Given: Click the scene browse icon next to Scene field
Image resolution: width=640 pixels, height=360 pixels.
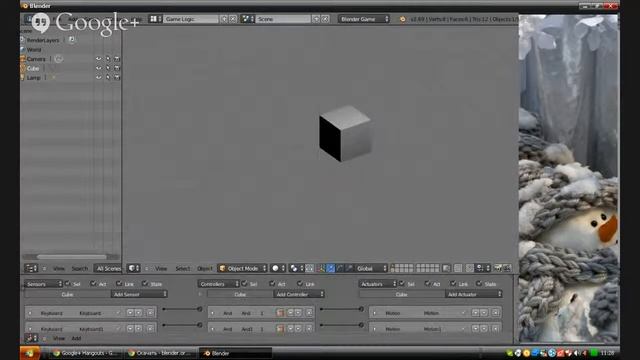Looking at the screenshot, I should [x=247, y=19].
